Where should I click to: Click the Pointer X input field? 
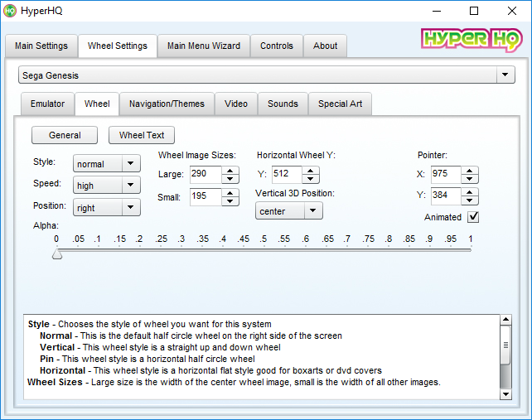pyautogui.click(x=446, y=175)
